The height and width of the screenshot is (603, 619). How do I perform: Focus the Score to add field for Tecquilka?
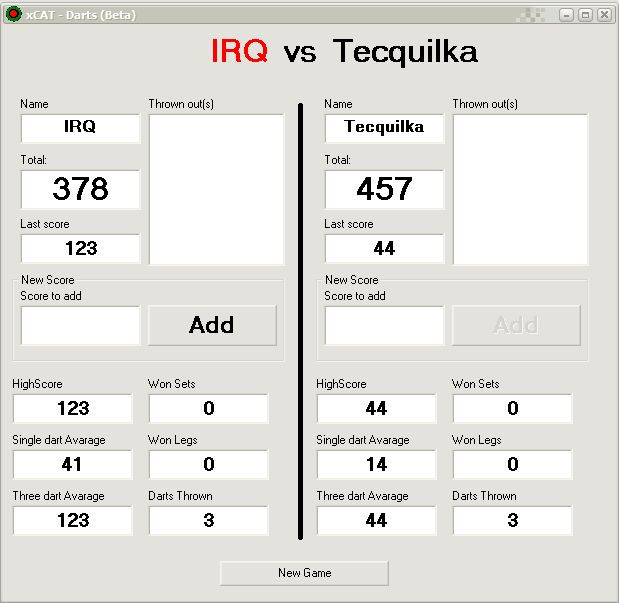[385, 325]
